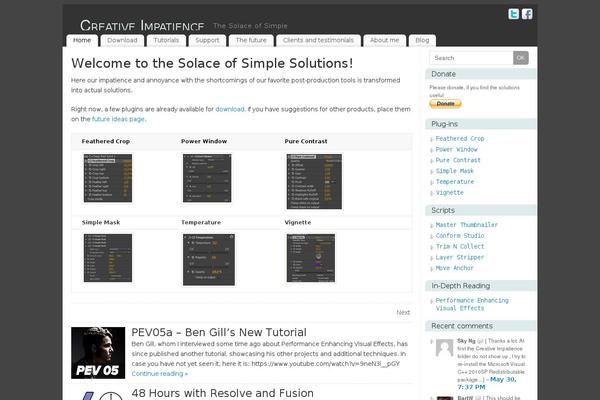This screenshot has height=400, width=600.
Task: Click Continue reading link for PEV05a
Action: [x=160, y=374]
